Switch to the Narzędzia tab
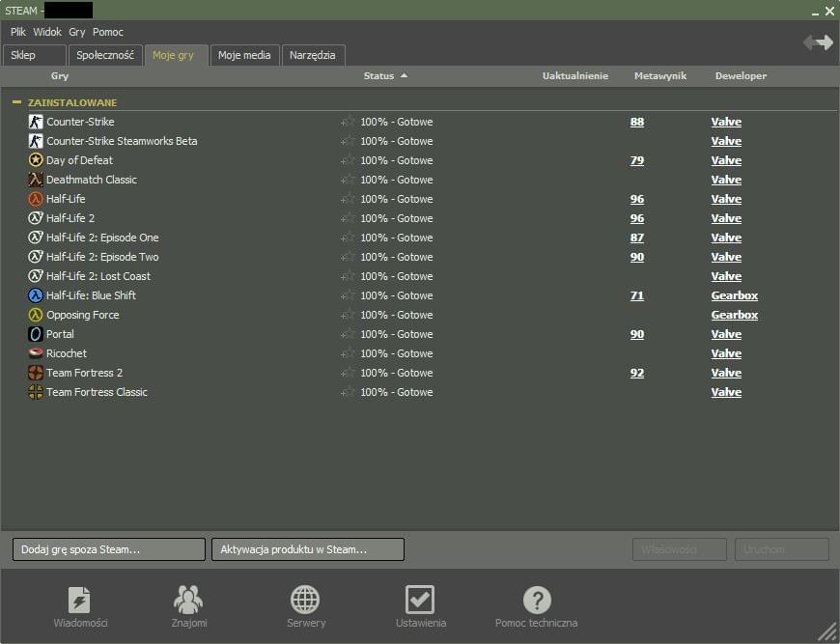 pos(314,55)
